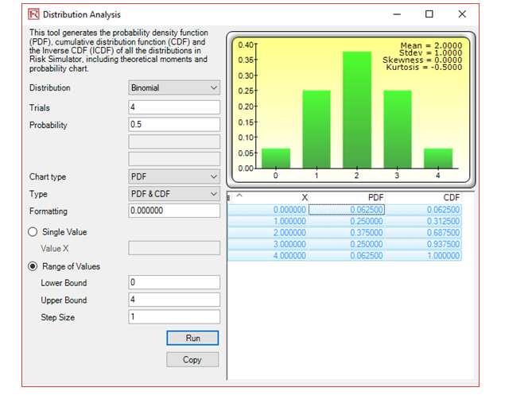The image size is (532, 399).
Task: Select X cell 1.000000
Action: pyautogui.click(x=268, y=221)
